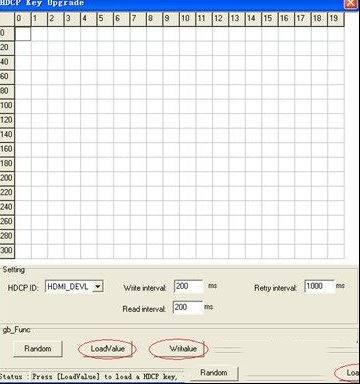Open the HDCP ID dropdown list

point(98,287)
